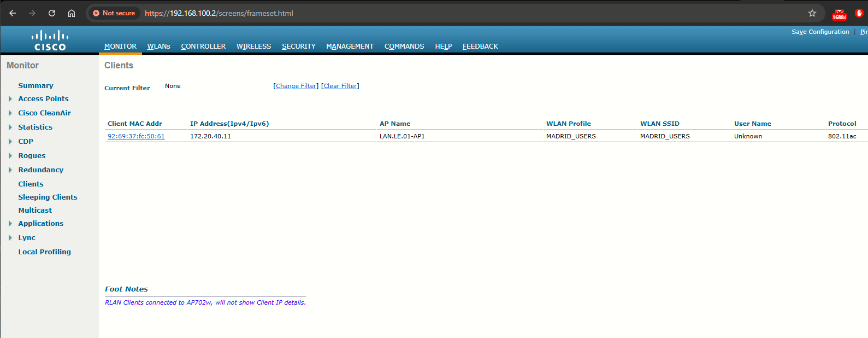This screenshot has width=868, height=338.
Task: Open Redundancy sidebar item
Action: coord(40,170)
